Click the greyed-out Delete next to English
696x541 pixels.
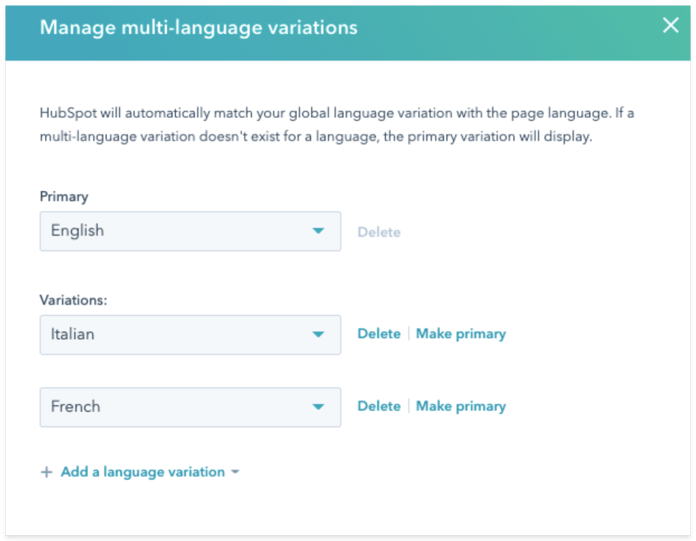(x=379, y=232)
